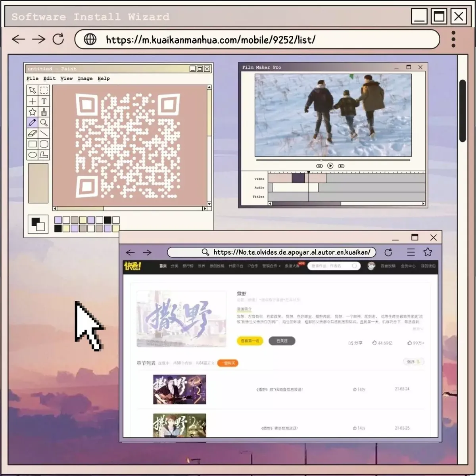Click the orange one-click purchase button
The image size is (476, 476).
tap(228, 363)
